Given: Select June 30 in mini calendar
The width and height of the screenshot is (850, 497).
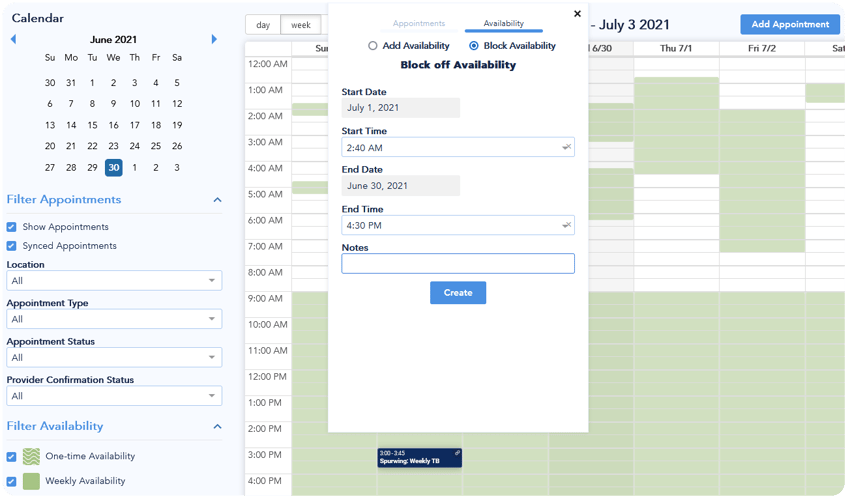Looking at the screenshot, I should [113, 167].
